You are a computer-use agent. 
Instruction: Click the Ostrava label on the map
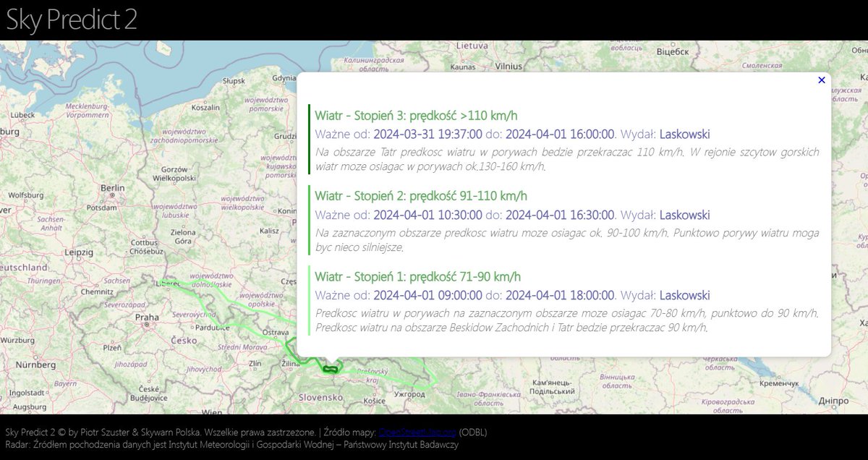[275, 332]
